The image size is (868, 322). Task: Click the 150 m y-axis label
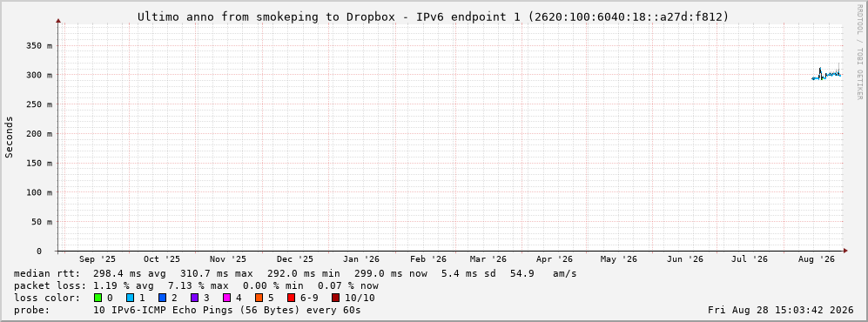39,164
